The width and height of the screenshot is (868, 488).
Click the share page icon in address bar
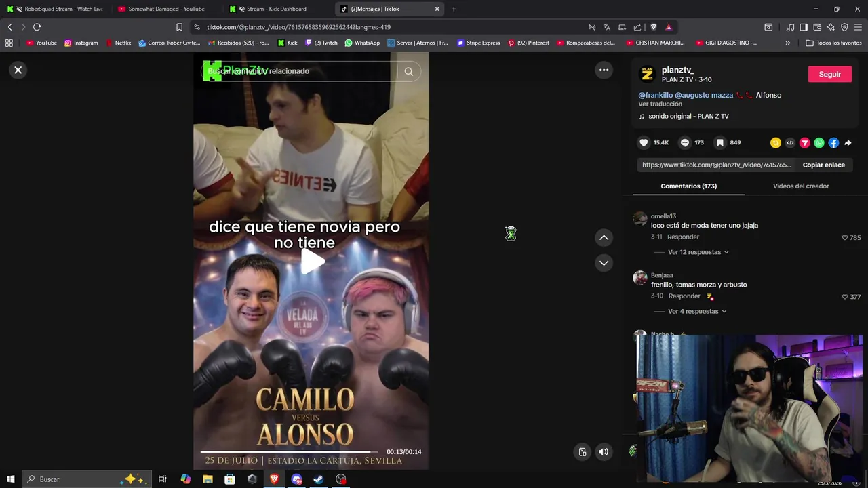pyautogui.click(x=637, y=27)
